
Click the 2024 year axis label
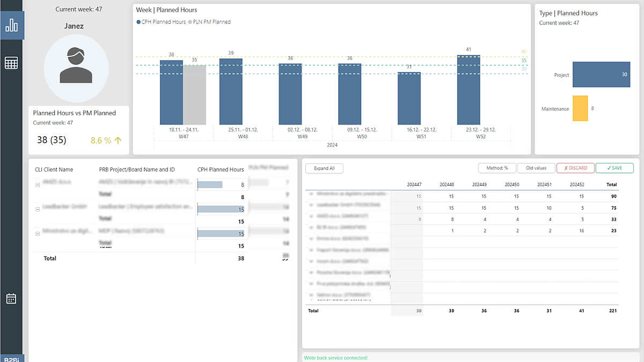(x=332, y=145)
